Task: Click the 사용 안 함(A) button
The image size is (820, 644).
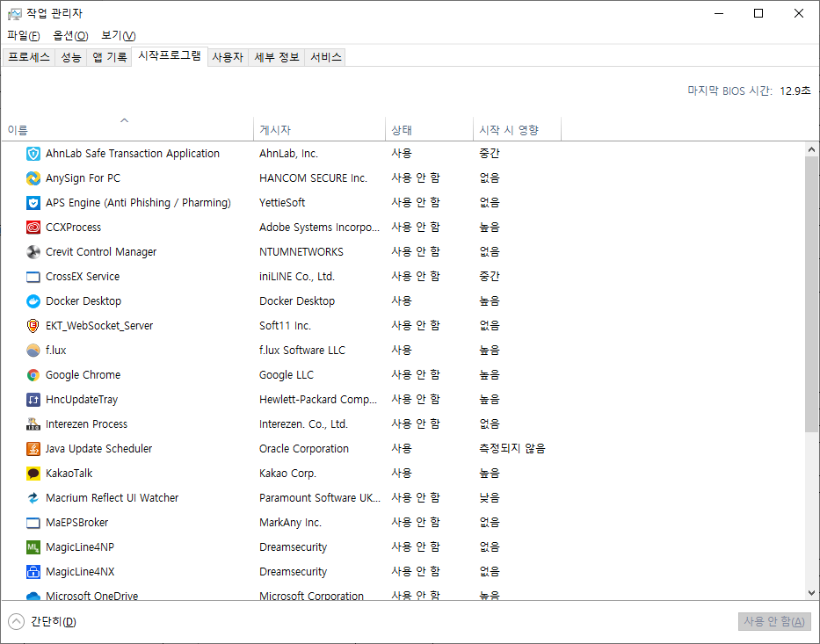Action: coord(774,621)
